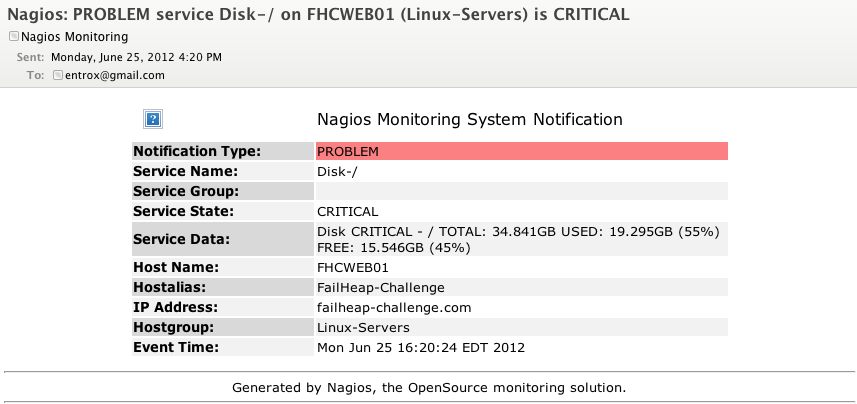Toggle the checkbox beside entrox@gmail.com recipient

58,75
